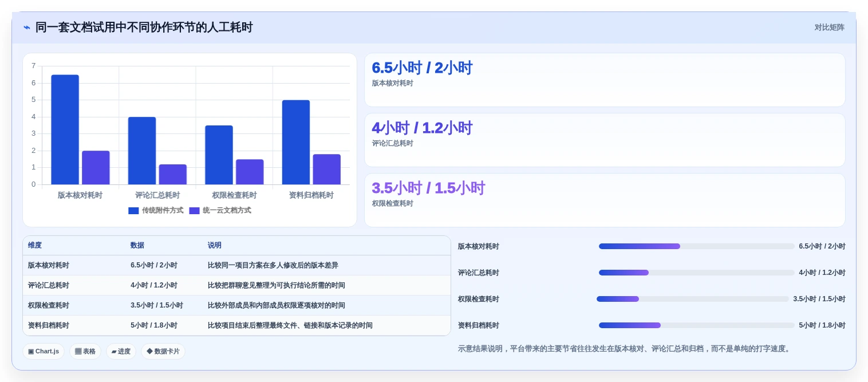
Task: Click the 权限检查耗时 progress bar
Action: [693, 299]
